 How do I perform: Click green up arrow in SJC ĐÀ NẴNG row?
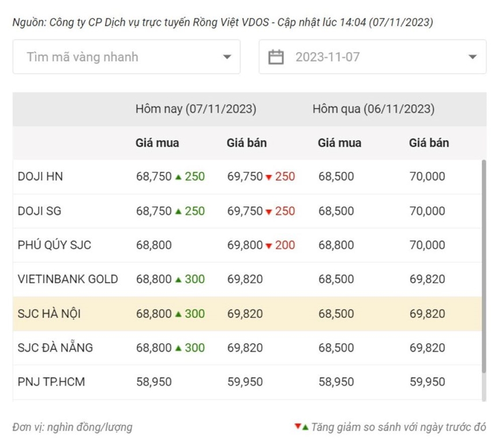pos(179,348)
